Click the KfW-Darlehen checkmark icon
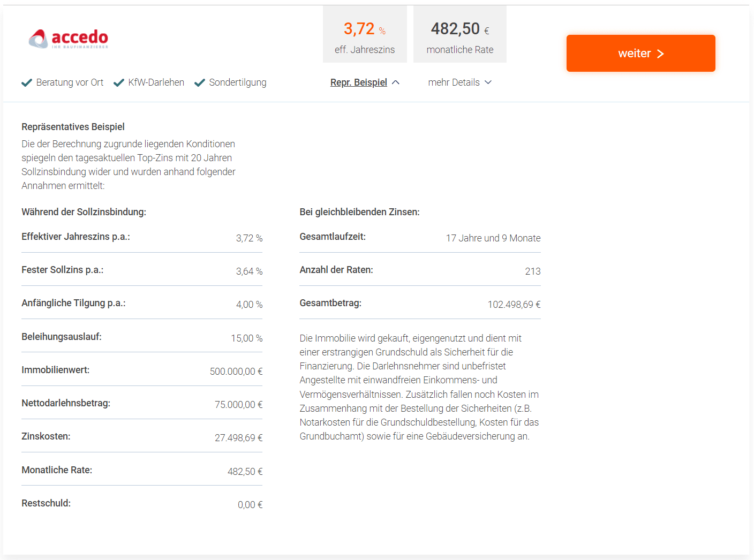This screenshot has width=754, height=560. point(119,82)
